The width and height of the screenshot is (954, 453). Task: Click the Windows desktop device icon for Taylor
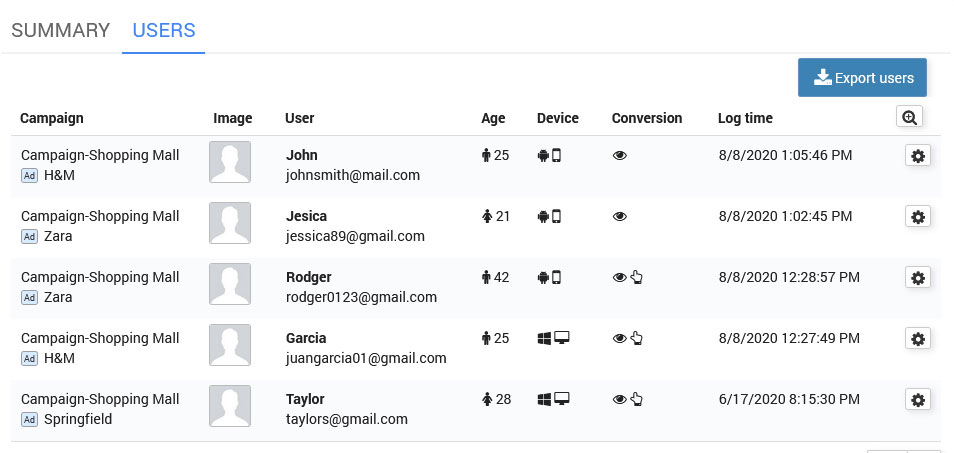(x=553, y=400)
